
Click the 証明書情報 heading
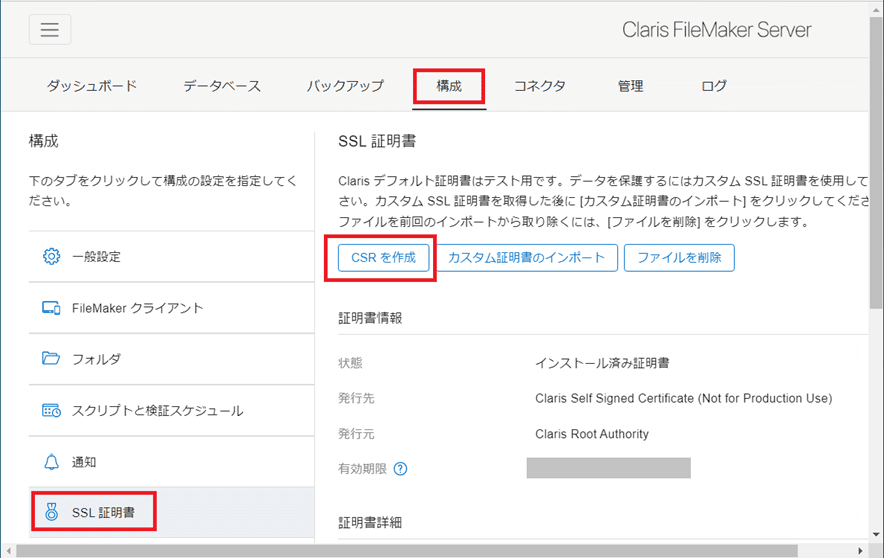tap(370, 318)
